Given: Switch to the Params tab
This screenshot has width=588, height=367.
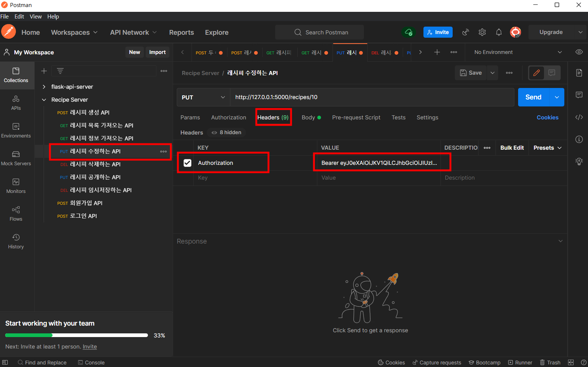Looking at the screenshot, I should pos(190,118).
